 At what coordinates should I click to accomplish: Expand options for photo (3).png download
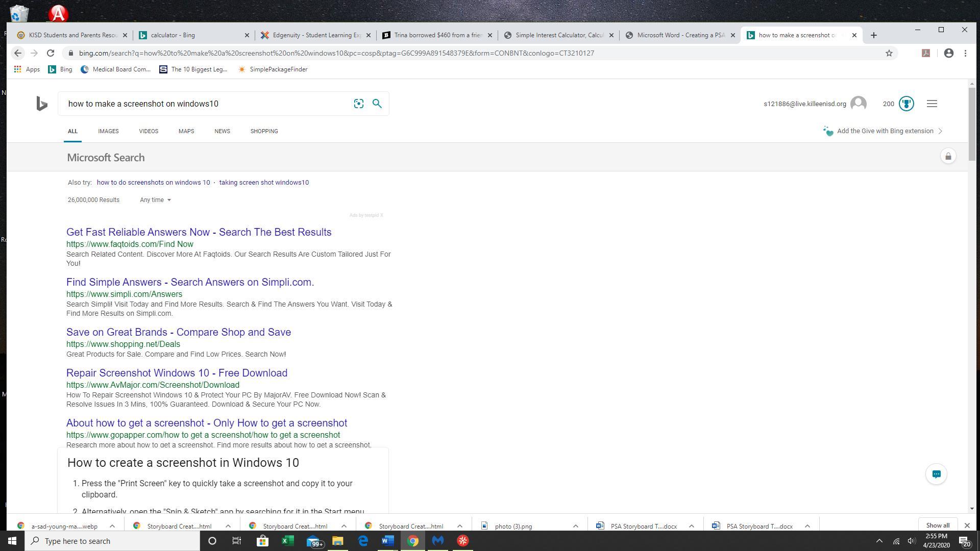[575, 526]
